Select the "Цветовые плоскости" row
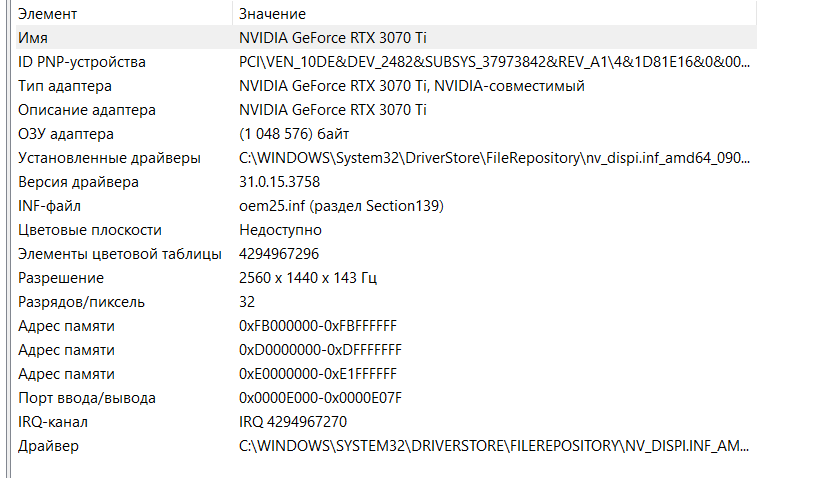This screenshot has width=835, height=478. click(90, 230)
